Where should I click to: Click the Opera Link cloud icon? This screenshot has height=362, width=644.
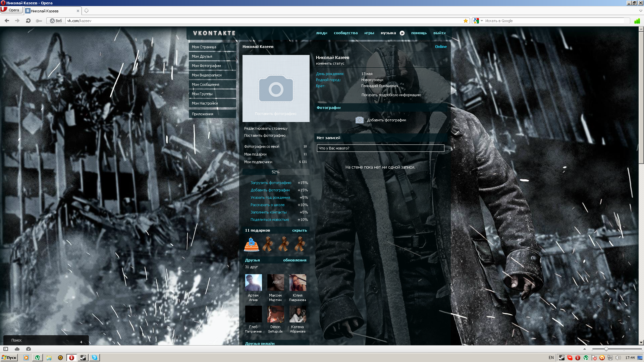tap(17, 349)
